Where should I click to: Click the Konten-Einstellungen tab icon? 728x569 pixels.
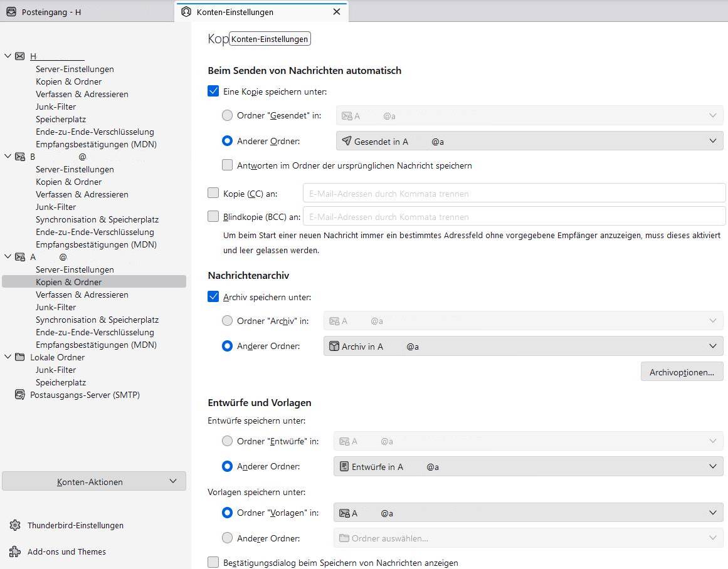tap(186, 12)
